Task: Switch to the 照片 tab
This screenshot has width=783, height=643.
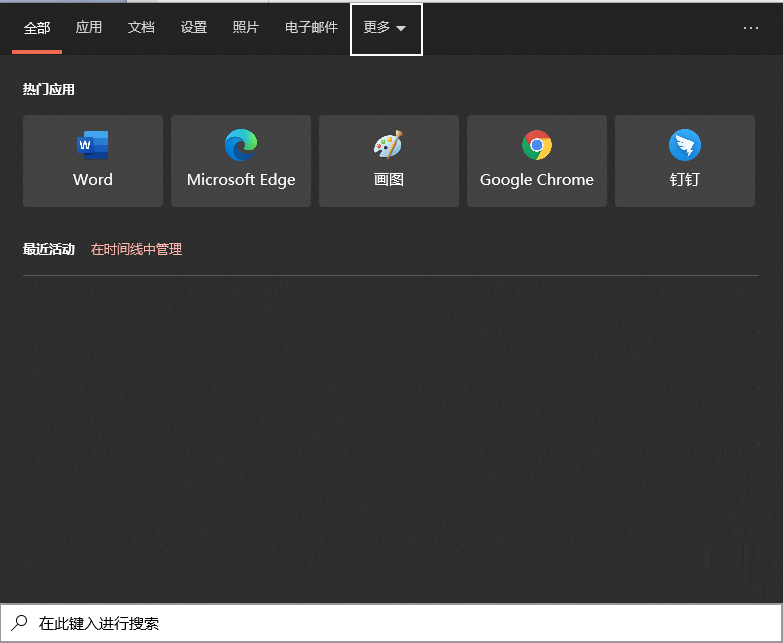Action: coord(246,27)
